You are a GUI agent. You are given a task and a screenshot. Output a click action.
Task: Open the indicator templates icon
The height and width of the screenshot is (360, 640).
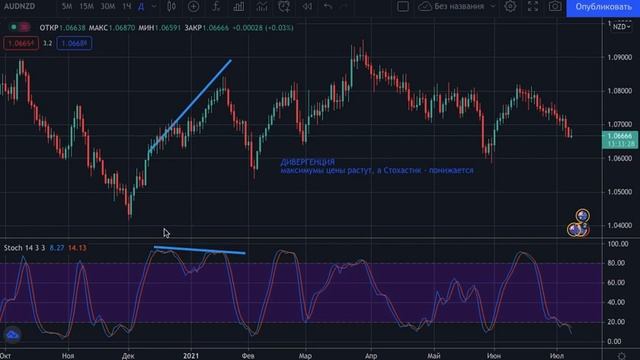click(262, 6)
